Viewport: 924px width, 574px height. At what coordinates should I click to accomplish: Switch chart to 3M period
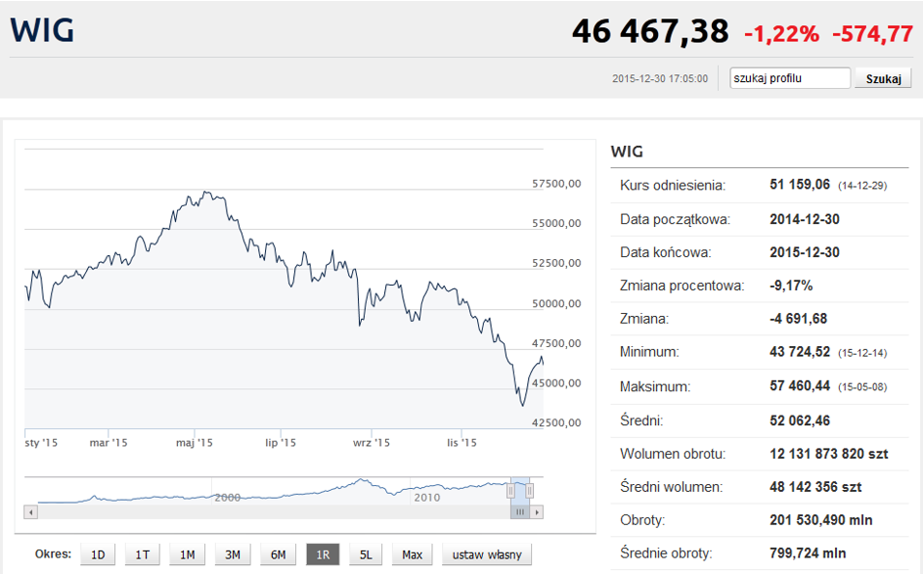[x=233, y=554]
